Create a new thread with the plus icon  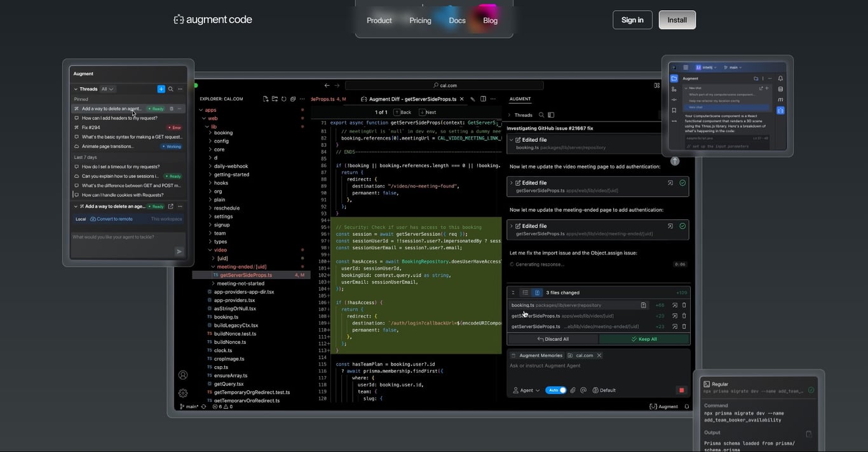pyautogui.click(x=161, y=89)
